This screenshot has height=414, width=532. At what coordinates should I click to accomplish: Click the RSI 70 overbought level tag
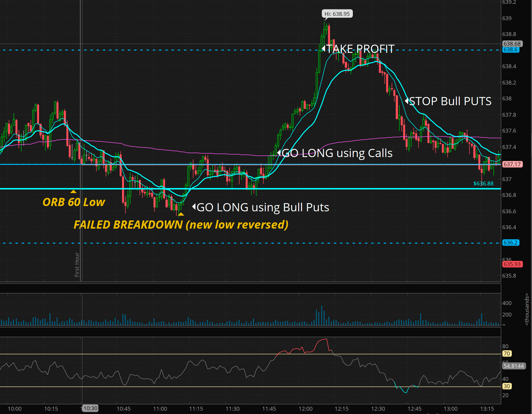pos(507,353)
